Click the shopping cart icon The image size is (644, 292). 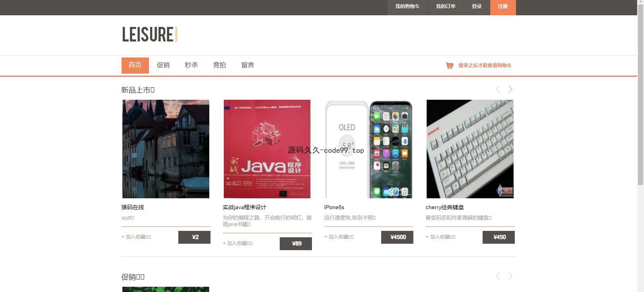coord(450,66)
